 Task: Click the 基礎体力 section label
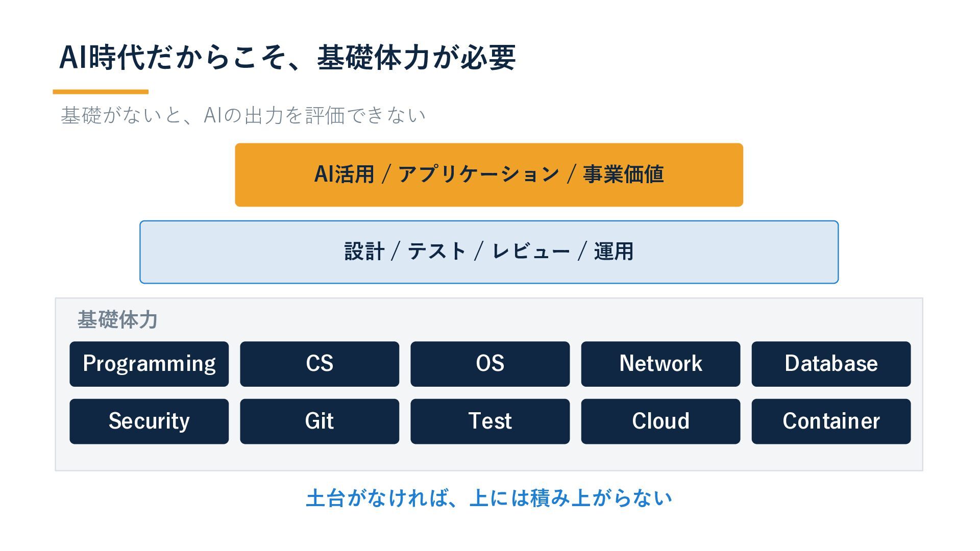[x=117, y=320]
